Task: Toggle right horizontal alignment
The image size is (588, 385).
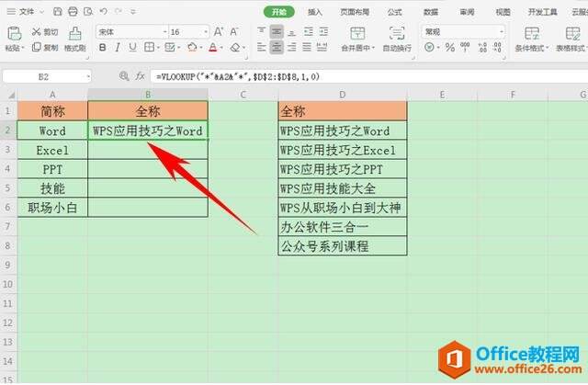Action: [292, 47]
